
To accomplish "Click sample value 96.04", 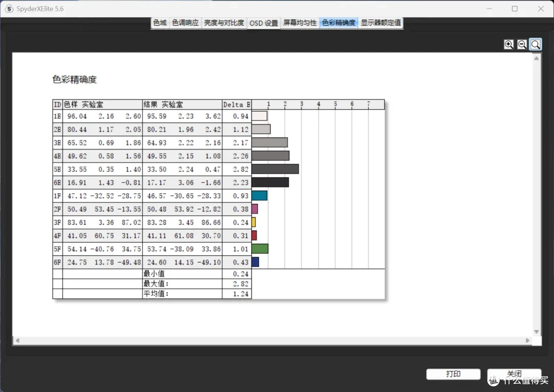I will pos(77,116).
